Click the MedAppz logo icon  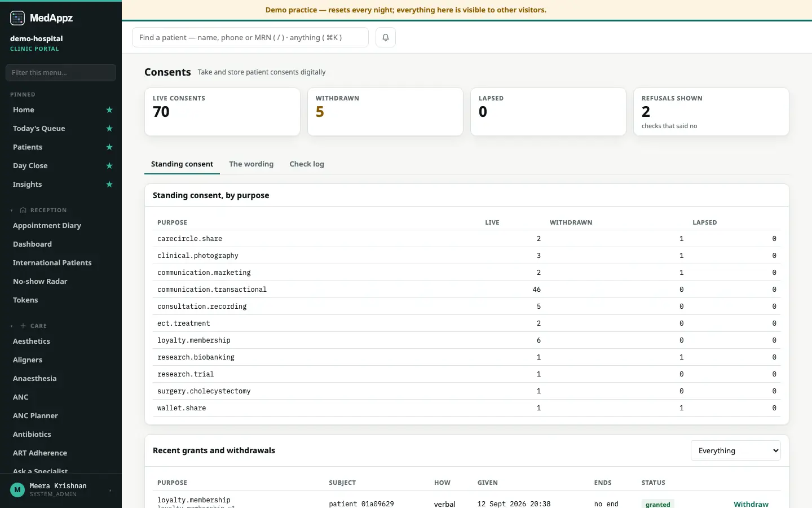click(x=17, y=18)
